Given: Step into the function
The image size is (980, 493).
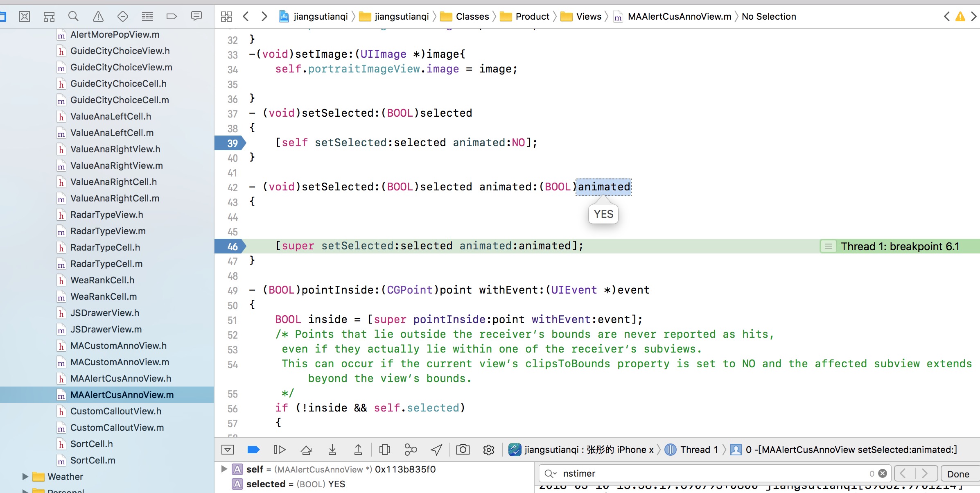Looking at the screenshot, I should tap(332, 450).
